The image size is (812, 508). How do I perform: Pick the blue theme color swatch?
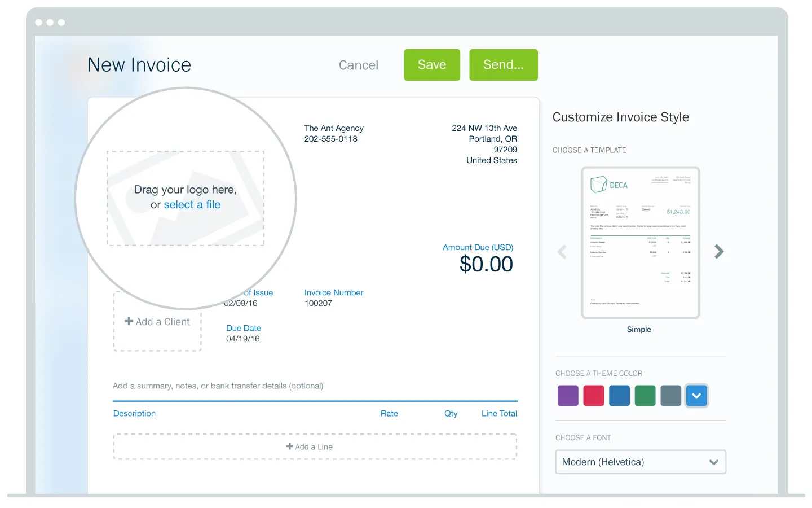tap(619, 396)
